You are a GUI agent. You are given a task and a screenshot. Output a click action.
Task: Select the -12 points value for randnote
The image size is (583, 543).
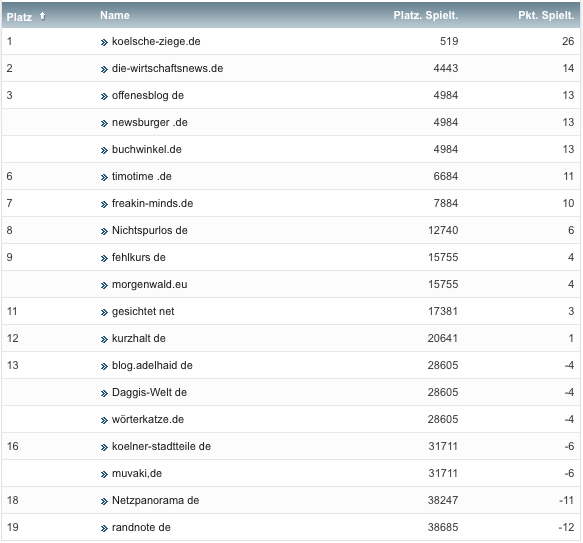[567, 527]
